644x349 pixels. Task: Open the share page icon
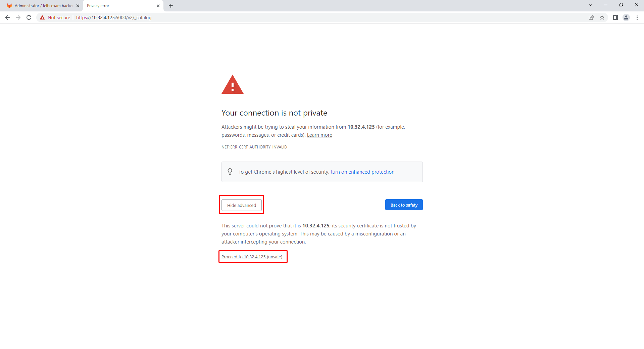tap(591, 17)
